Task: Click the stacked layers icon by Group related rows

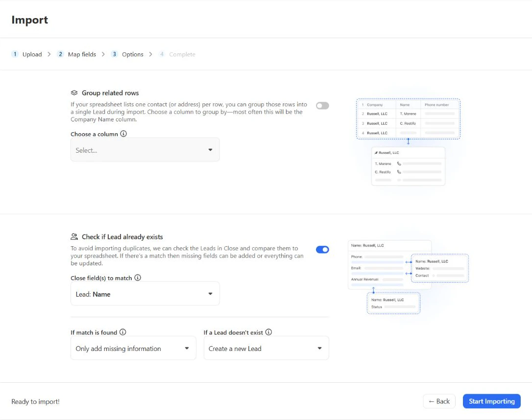Action: (74, 93)
